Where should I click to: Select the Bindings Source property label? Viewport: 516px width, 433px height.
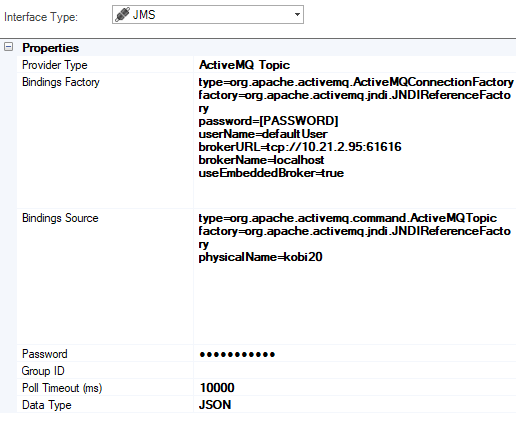coord(60,218)
